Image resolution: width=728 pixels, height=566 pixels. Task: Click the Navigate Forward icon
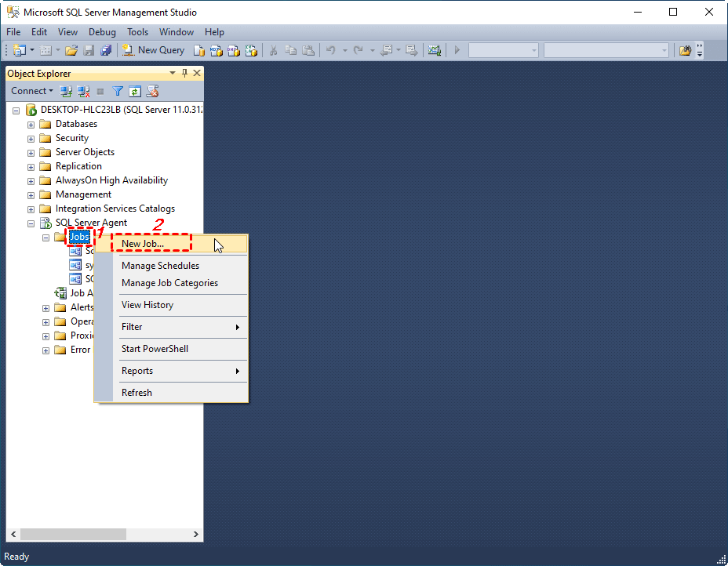[x=411, y=50]
